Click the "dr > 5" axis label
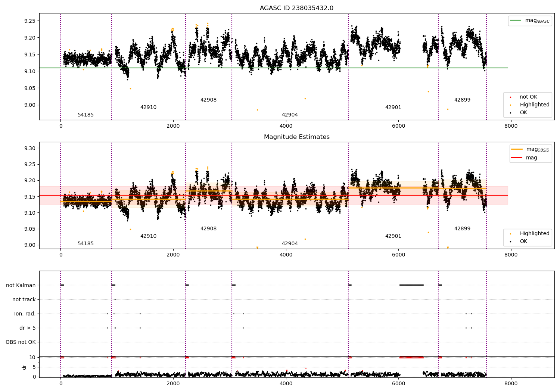 [x=28, y=328]
